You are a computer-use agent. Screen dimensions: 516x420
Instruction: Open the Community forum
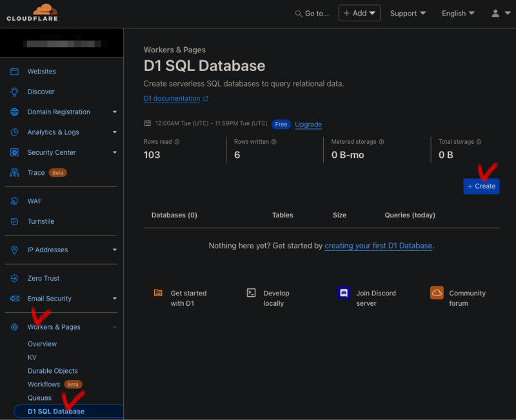click(436, 293)
